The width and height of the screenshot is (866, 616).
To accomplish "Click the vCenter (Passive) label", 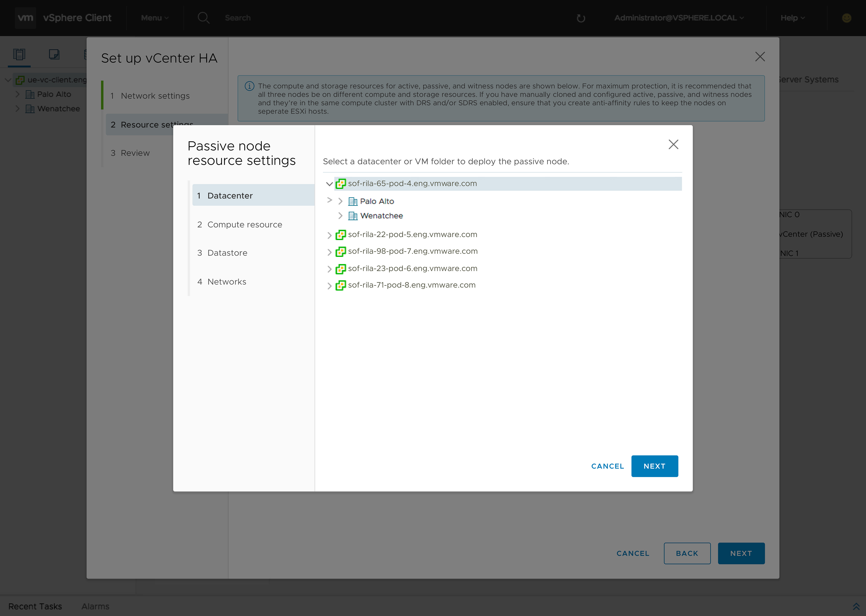I will 811,234.
